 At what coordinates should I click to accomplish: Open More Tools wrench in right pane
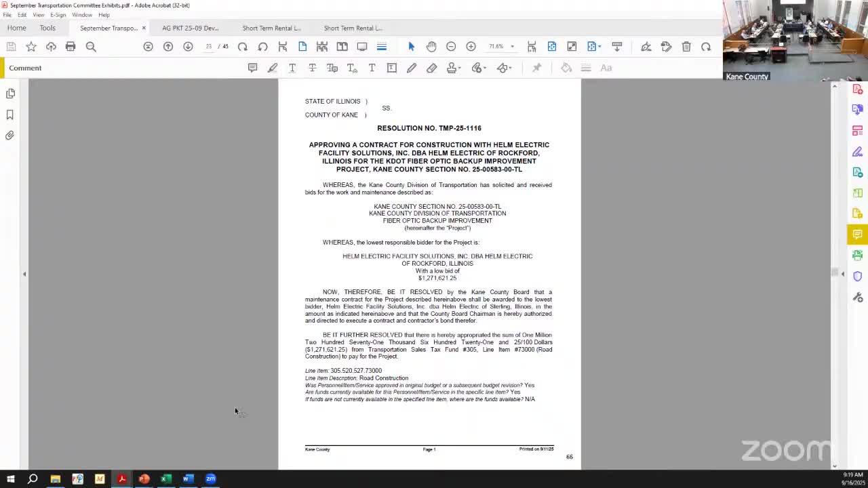click(858, 298)
